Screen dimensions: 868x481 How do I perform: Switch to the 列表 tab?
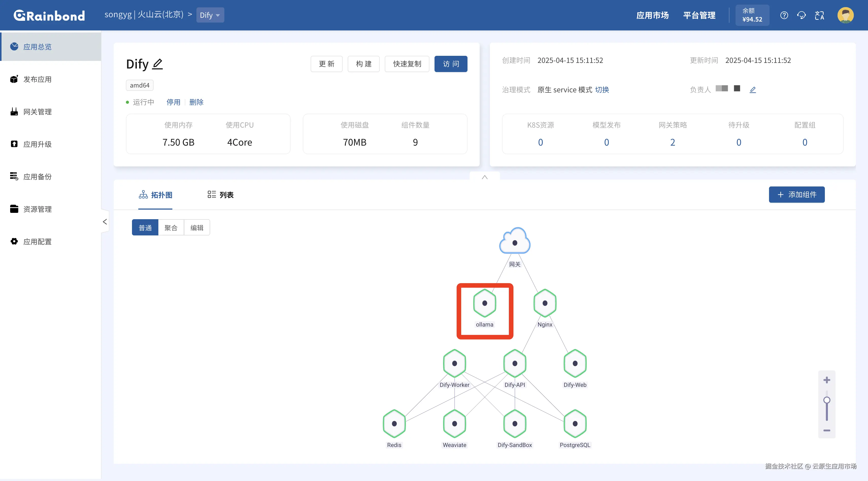(221, 195)
